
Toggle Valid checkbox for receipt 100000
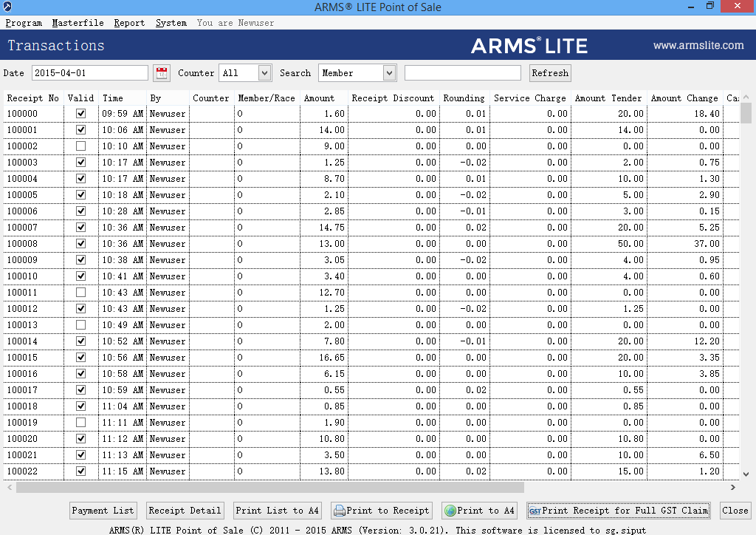(80, 113)
